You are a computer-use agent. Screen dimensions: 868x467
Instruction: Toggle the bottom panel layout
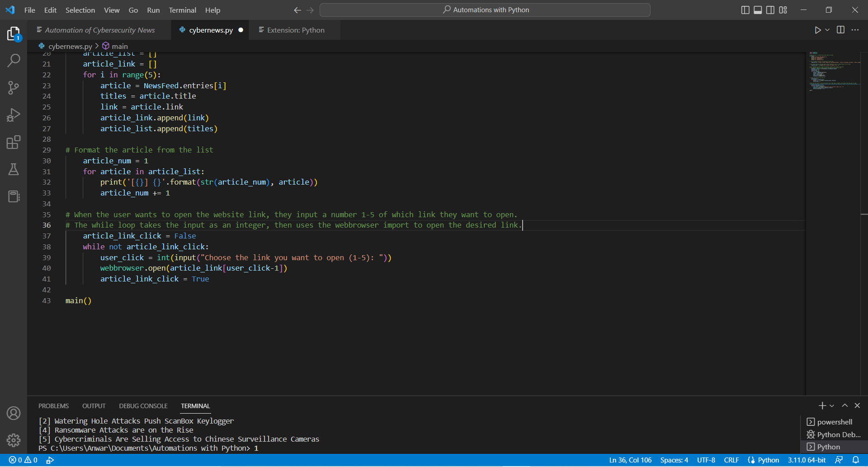(x=758, y=10)
